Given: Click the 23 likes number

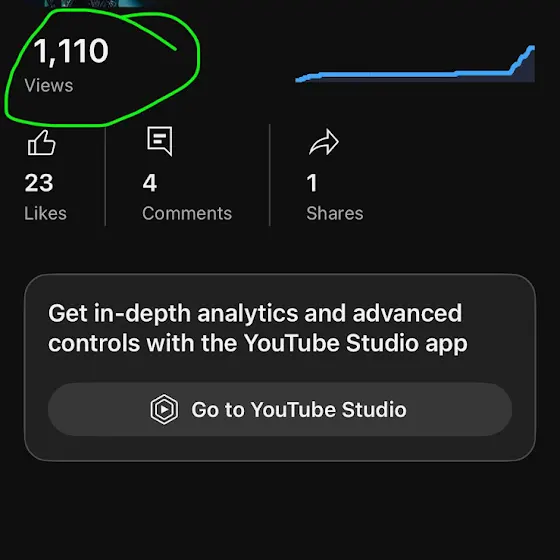Looking at the screenshot, I should [x=39, y=183].
